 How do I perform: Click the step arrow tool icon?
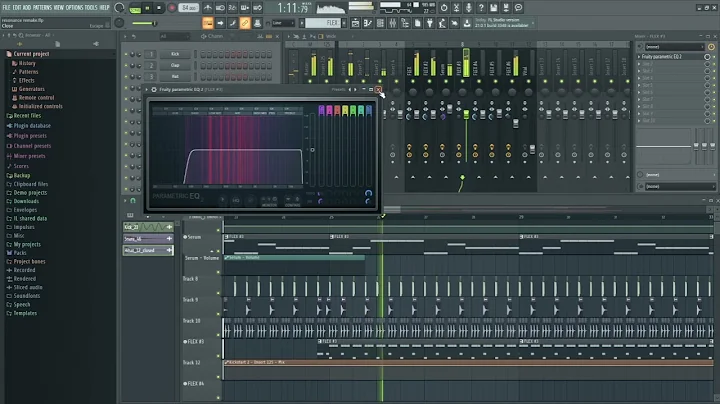pyautogui.click(x=220, y=23)
